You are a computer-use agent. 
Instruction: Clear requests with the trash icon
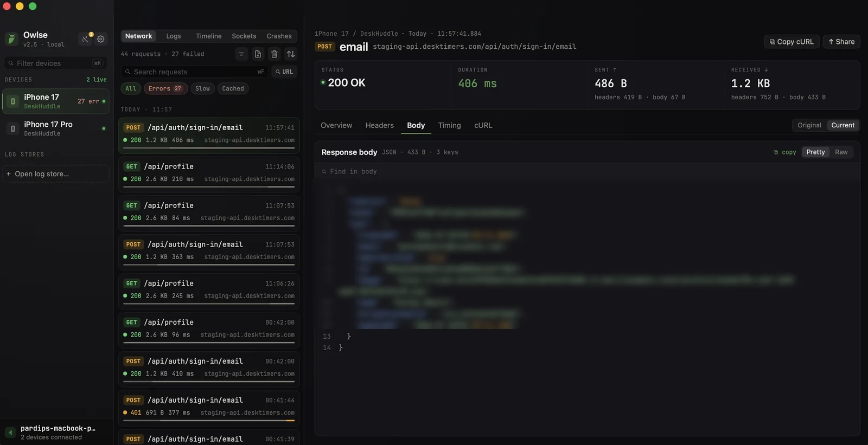point(275,54)
